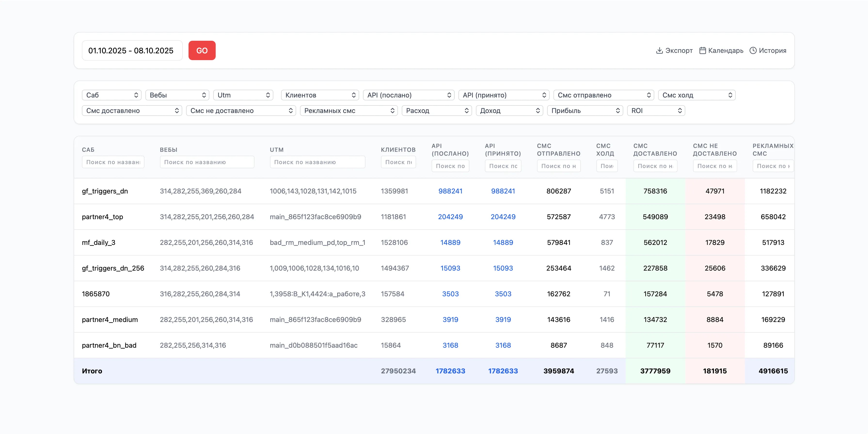Click the История clock icon
This screenshot has width=868, height=434.
pos(753,51)
